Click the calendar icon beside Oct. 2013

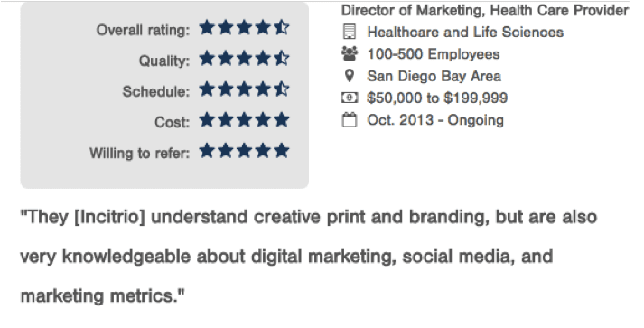[x=350, y=119]
